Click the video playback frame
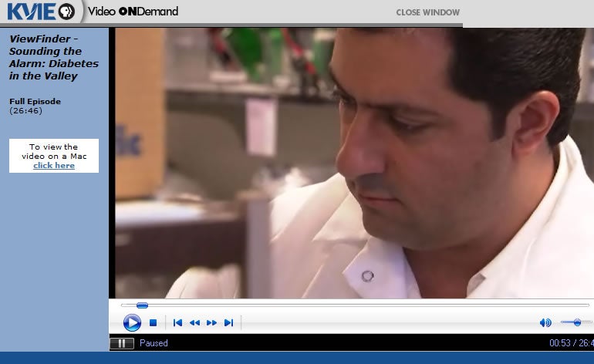 [x=351, y=162]
